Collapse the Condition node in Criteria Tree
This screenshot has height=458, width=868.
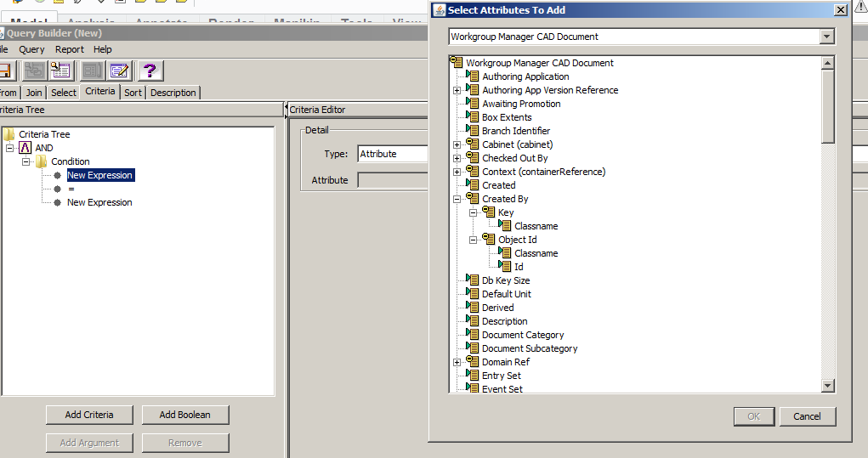tap(26, 161)
